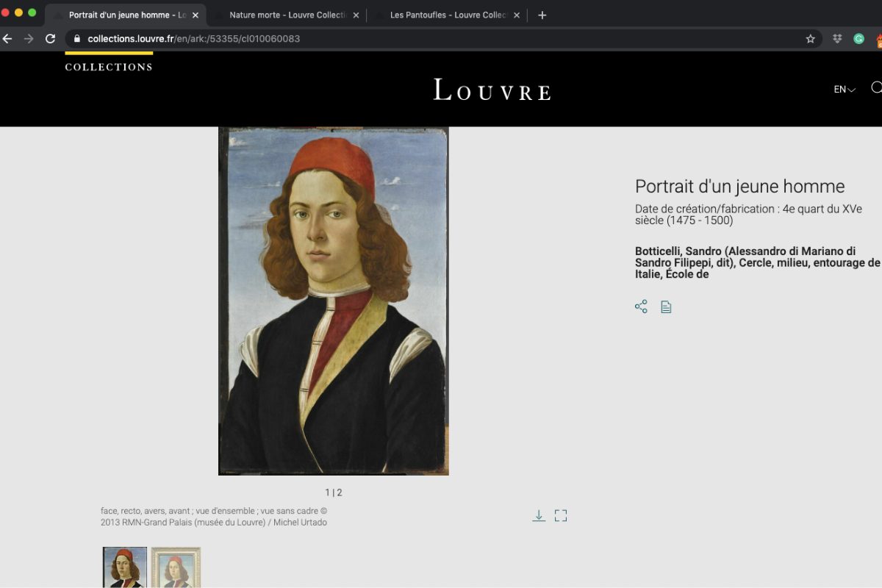Go to the Collections section
This screenshot has width=882, height=588.
pyautogui.click(x=109, y=67)
